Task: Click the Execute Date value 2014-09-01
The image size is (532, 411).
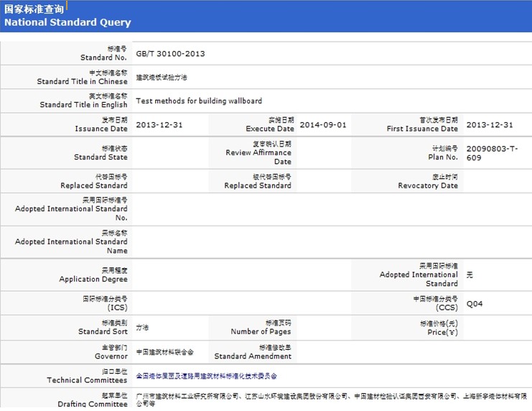Action: (323, 125)
